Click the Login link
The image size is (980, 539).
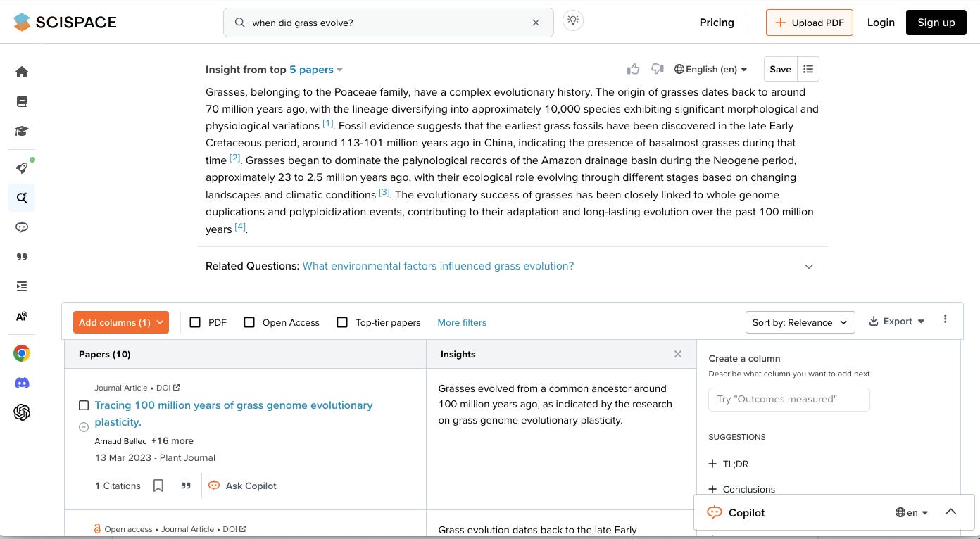pos(881,23)
